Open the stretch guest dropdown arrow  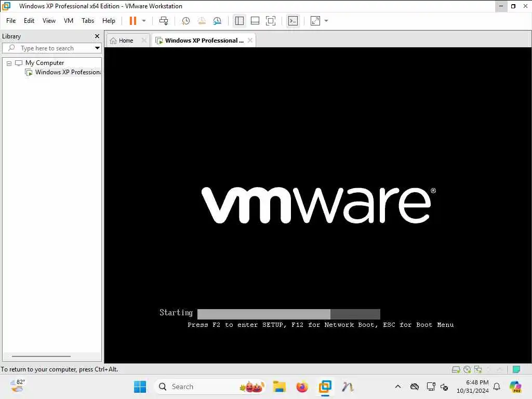[x=326, y=21]
